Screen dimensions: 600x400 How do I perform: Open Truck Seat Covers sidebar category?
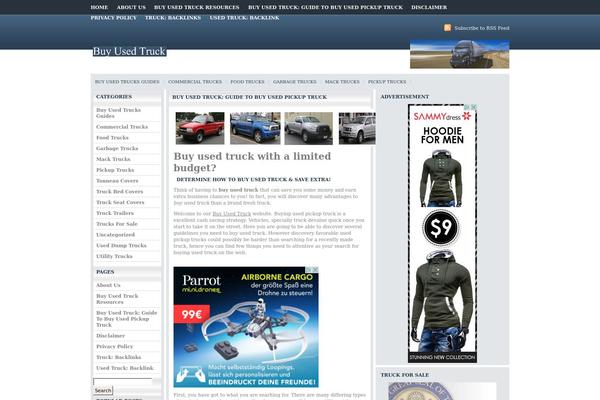pyautogui.click(x=120, y=202)
